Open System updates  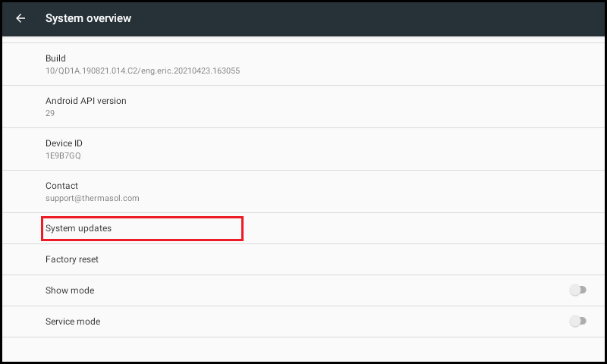tap(303, 228)
